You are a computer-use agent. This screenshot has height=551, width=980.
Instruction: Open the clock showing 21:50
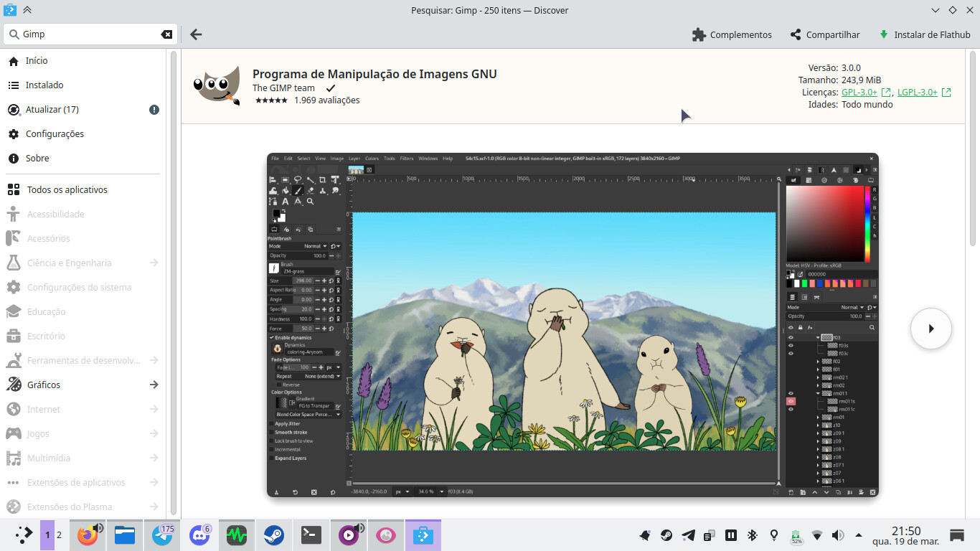click(x=905, y=535)
